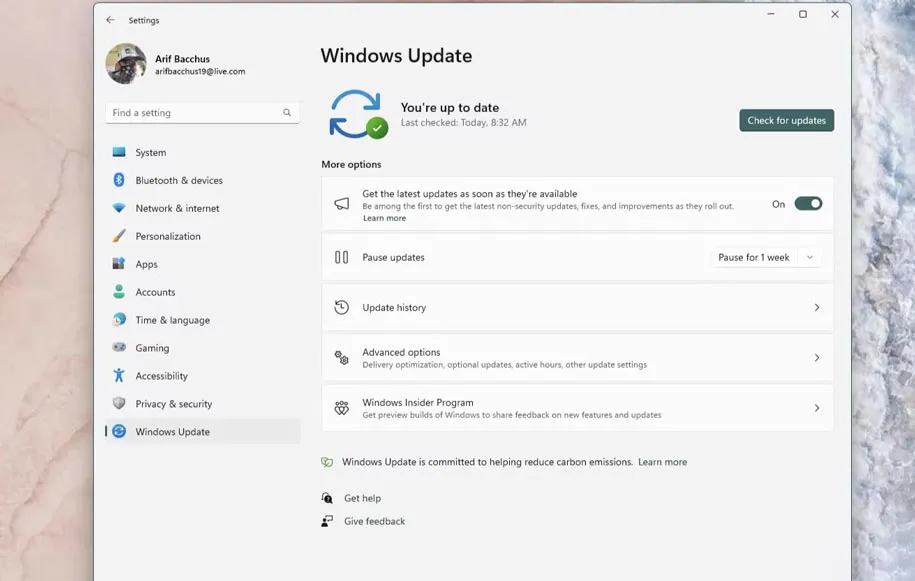Click the search magnifier icon
The height and width of the screenshot is (581, 915).
coord(287,113)
